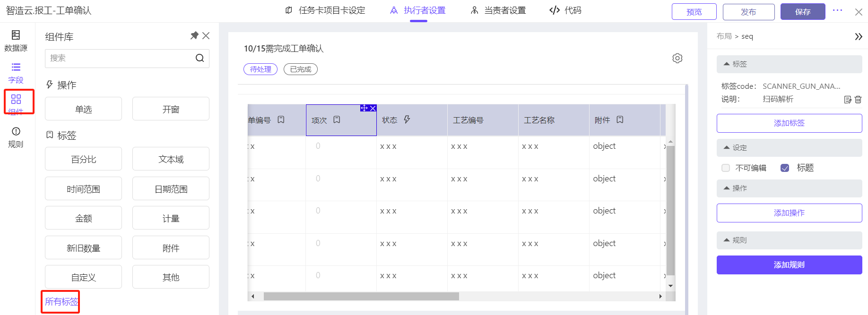The width and height of the screenshot is (868, 315).
Task: Click the table's vertical scrollbar thumb
Action: [x=670, y=211]
